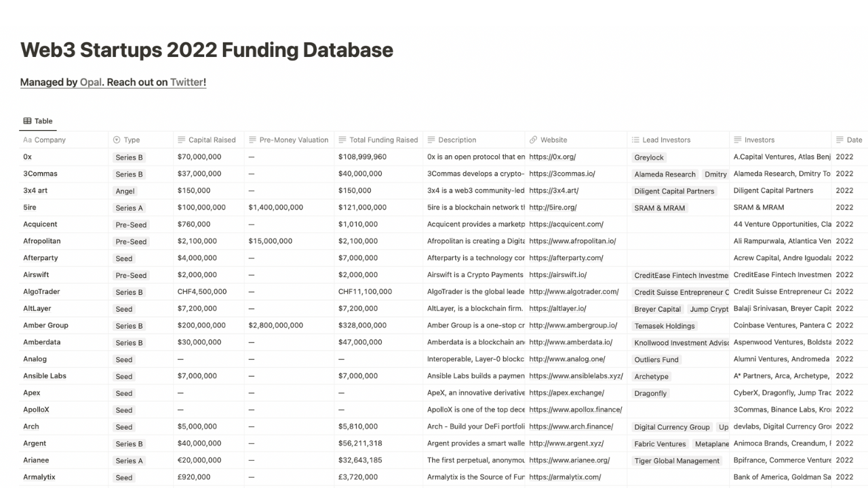The image size is (868, 488).
Task: Select the Amber Group company cell
Action: click(64, 325)
